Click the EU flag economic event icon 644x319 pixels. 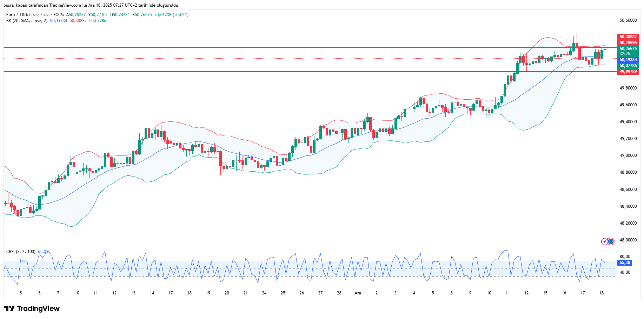pos(611,241)
